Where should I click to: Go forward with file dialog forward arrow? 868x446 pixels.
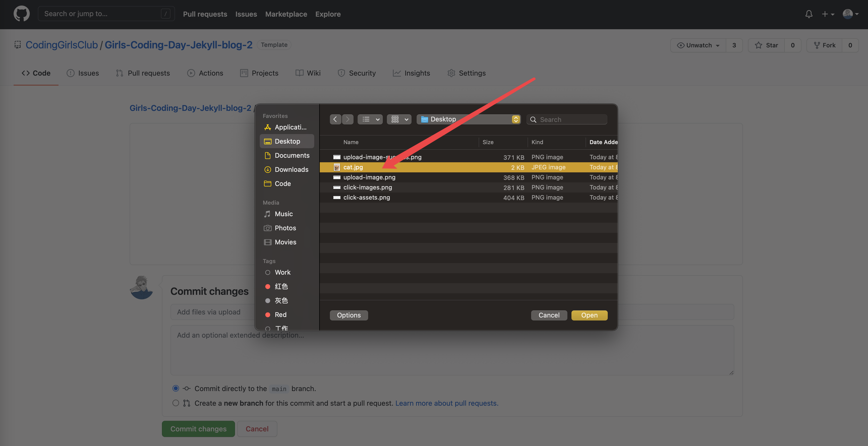pos(348,119)
